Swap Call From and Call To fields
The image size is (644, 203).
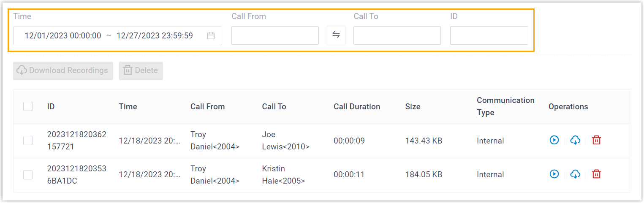click(336, 35)
